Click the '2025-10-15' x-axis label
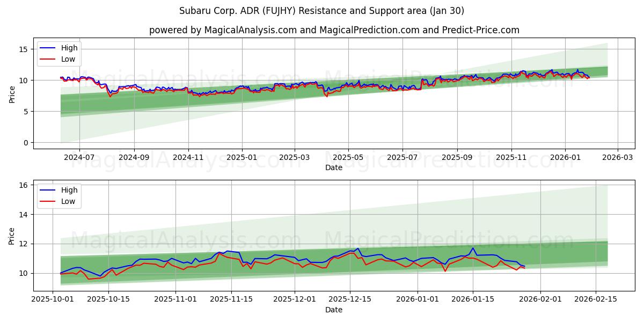The height and width of the screenshot is (322, 644). (108, 299)
